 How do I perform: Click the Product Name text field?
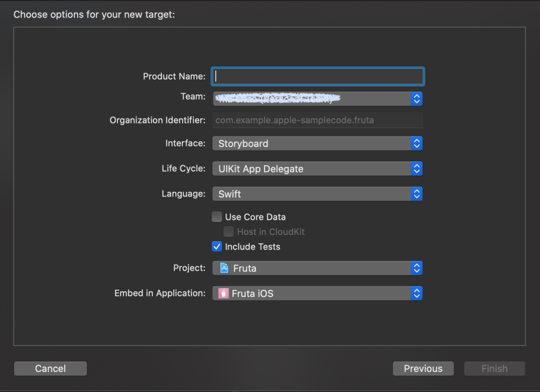pyautogui.click(x=317, y=76)
